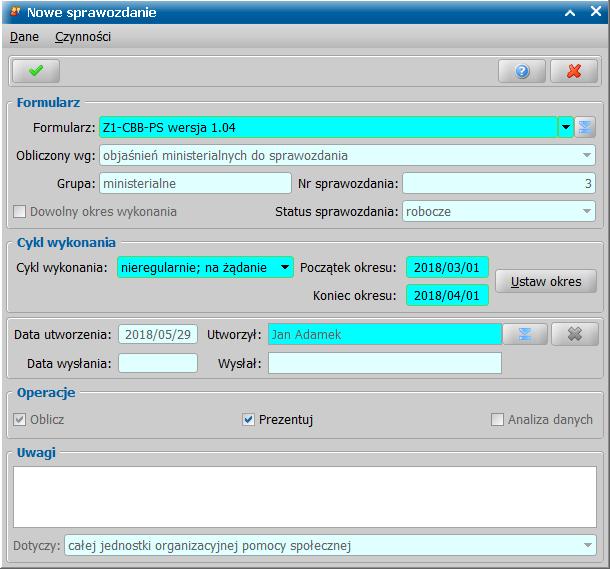
Task: Click the Grupa field
Action: pyautogui.click(x=195, y=183)
